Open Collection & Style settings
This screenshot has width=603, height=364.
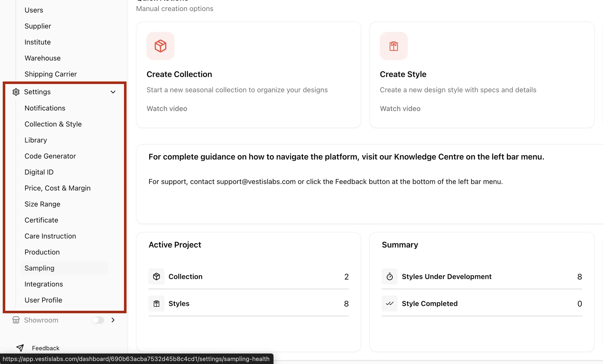click(53, 124)
